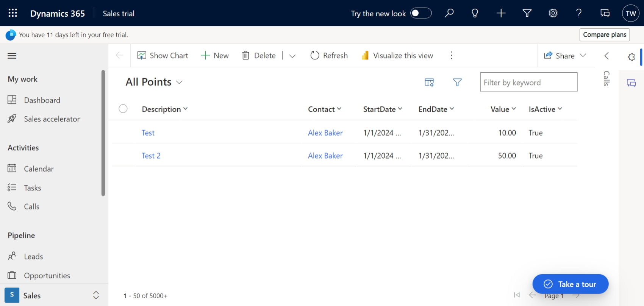Viewport: 644px width, 306px height.
Task: Open the TW account avatar
Action: [631, 13]
